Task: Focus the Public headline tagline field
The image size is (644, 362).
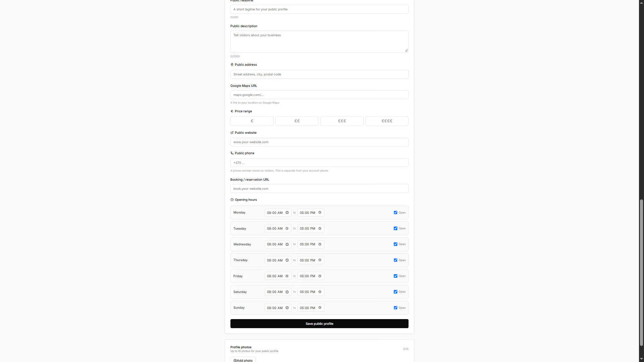Action: [x=319, y=9]
